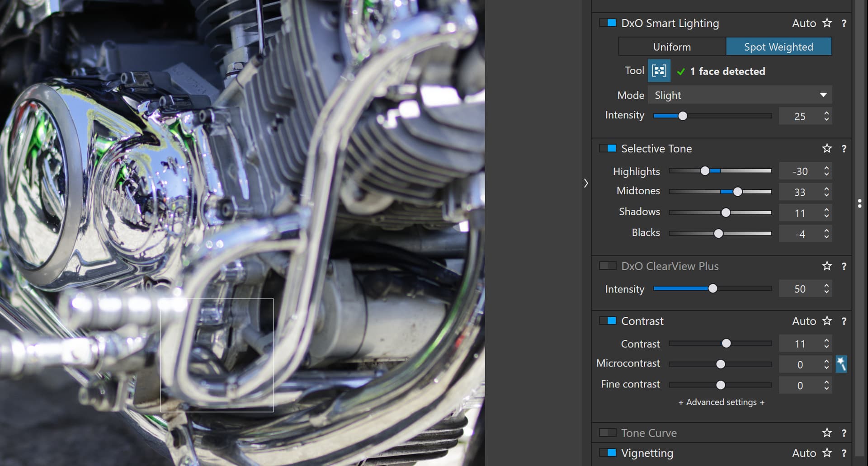Click the Selective Tone star icon
Screen dimensions: 868x466
tap(827, 149)
